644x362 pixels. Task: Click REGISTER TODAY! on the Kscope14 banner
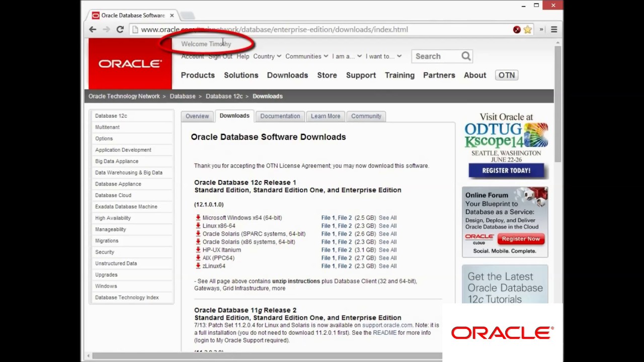pos(506,170)
